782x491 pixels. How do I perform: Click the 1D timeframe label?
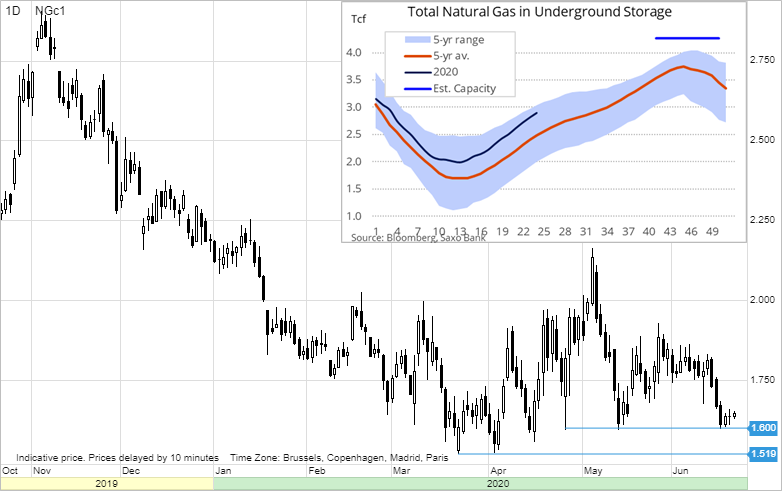tap(12, 10)
